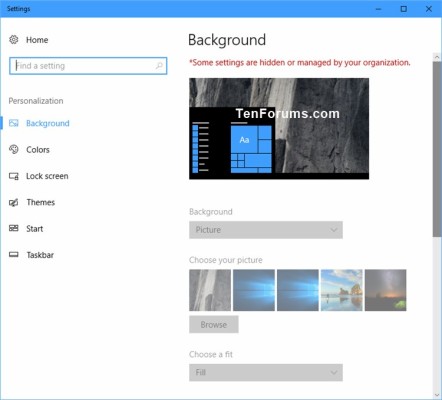Screen dimensions: 442x400
Task: Click the Taskbar icon in sidebar
Action: coord(14,255)
